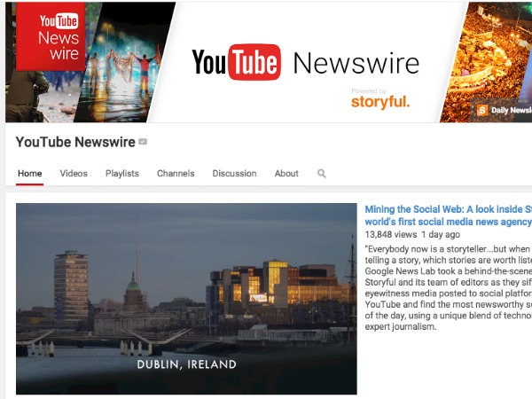
Task: Open the Playlists tab
Action: coord(122,174)
